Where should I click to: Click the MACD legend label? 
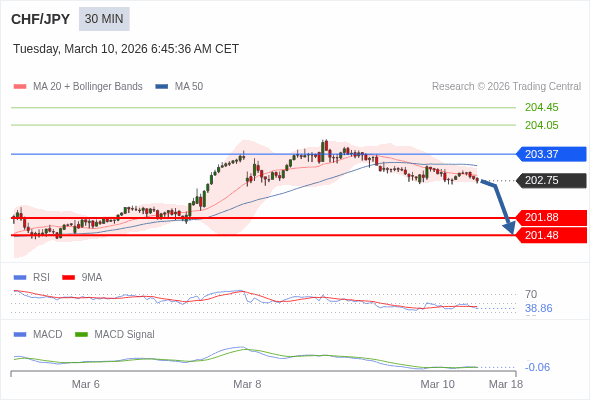point(48,335)
